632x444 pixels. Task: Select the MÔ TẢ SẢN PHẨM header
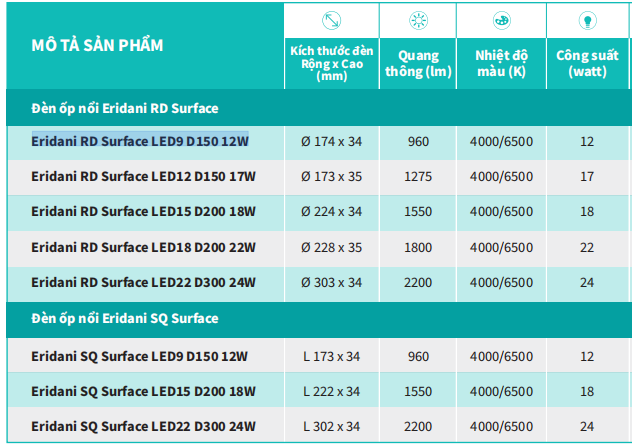click(x=97, y=45)
